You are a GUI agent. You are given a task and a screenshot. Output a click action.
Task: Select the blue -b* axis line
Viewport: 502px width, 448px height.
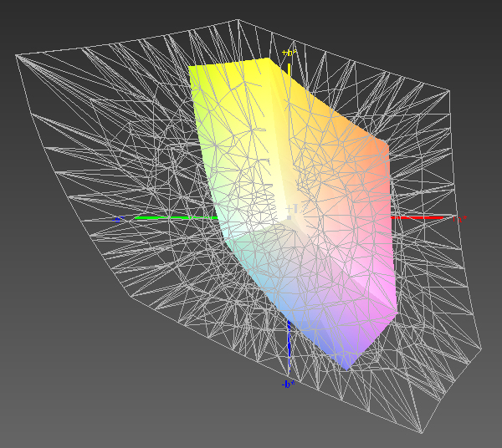coord(289,346)
